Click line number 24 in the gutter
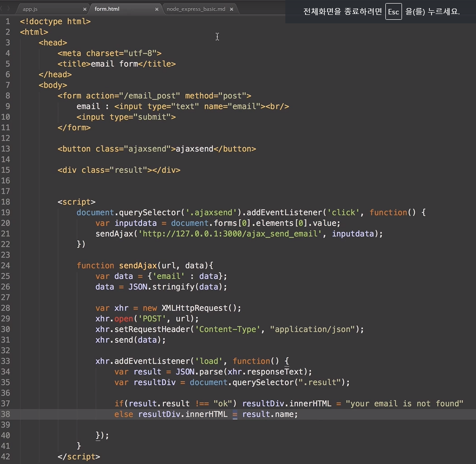The width and height of the screenshot is (476, 464). point(5,266)
